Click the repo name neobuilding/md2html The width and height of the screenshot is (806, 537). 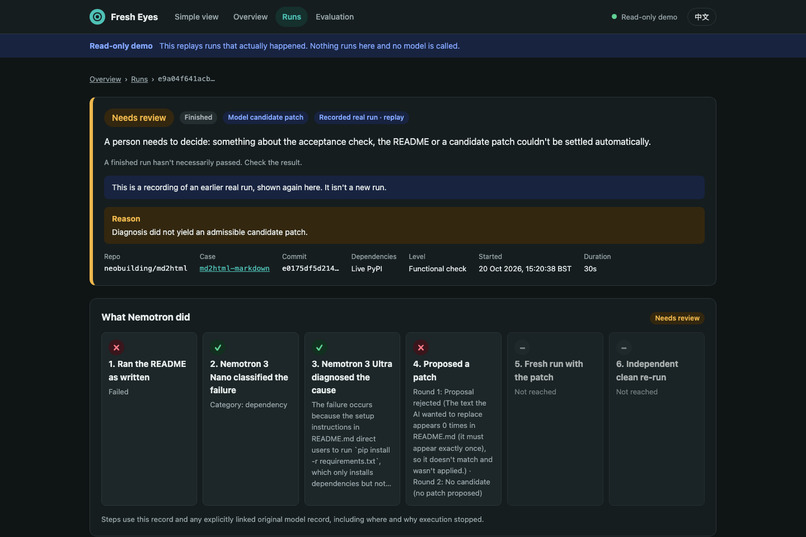pyautogui.click(x=145, y=268)
